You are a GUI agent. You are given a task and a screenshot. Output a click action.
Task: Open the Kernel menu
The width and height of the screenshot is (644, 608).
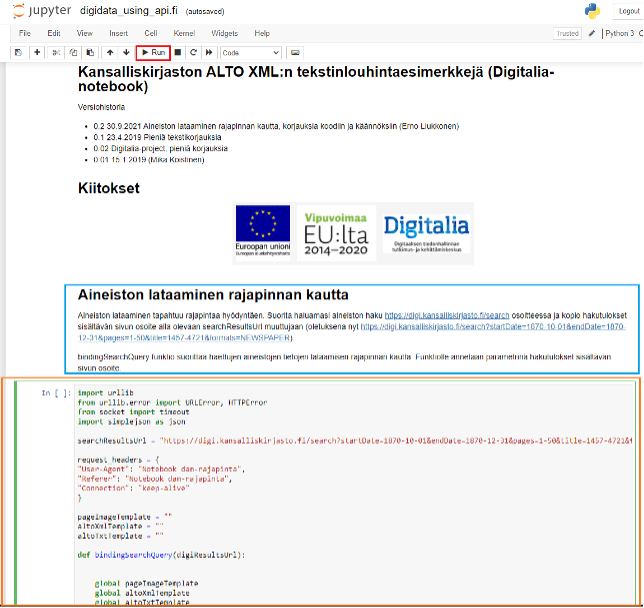point(184,33)
